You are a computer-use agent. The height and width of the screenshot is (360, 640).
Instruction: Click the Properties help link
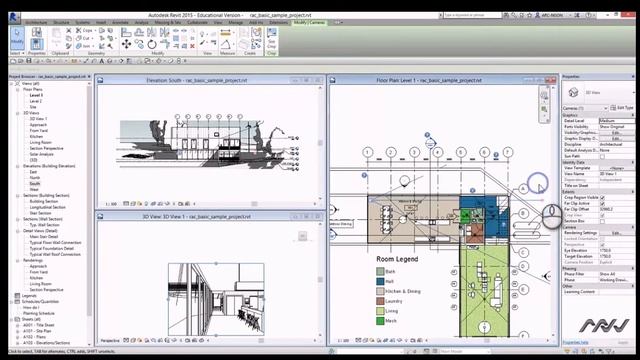(576, 342)
